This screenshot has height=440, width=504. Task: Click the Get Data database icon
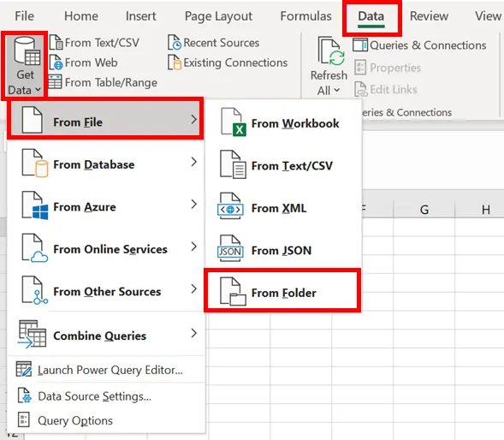point(27,51)
